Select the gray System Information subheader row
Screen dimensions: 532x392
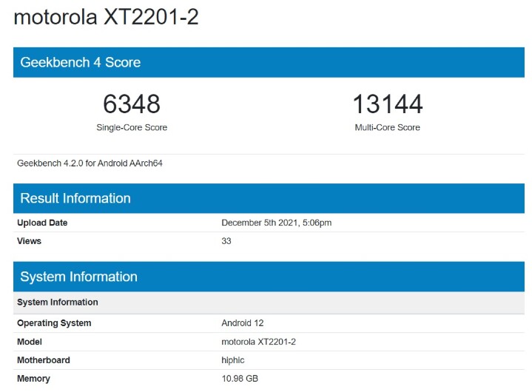269,303
